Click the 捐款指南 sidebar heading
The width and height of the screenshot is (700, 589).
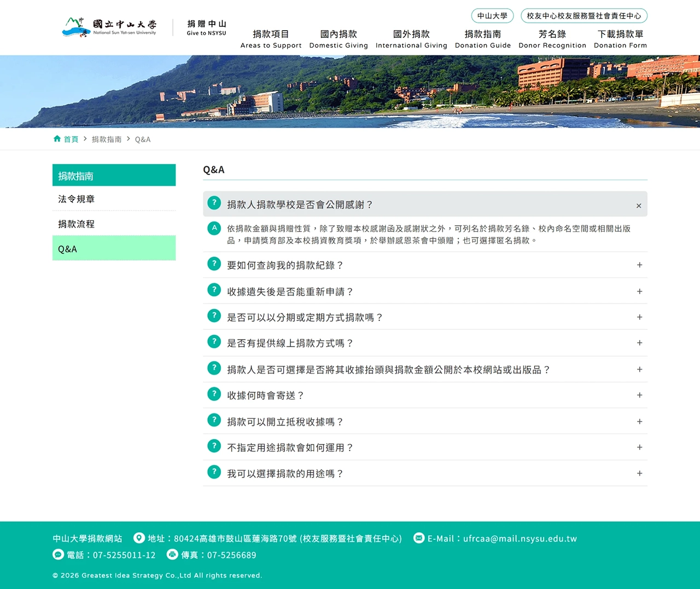point(114,175)
